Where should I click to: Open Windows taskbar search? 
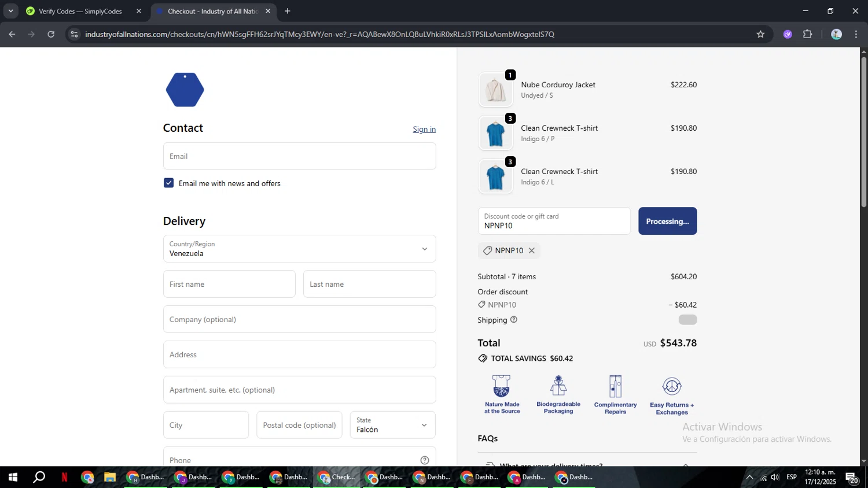pos(39,477)
